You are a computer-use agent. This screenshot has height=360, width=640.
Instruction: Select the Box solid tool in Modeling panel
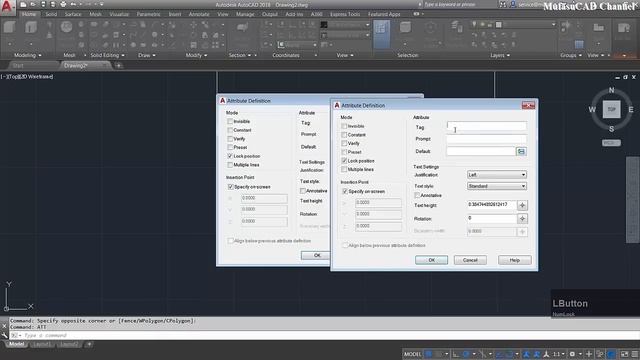pyautogui.click(x=9, y=27)
